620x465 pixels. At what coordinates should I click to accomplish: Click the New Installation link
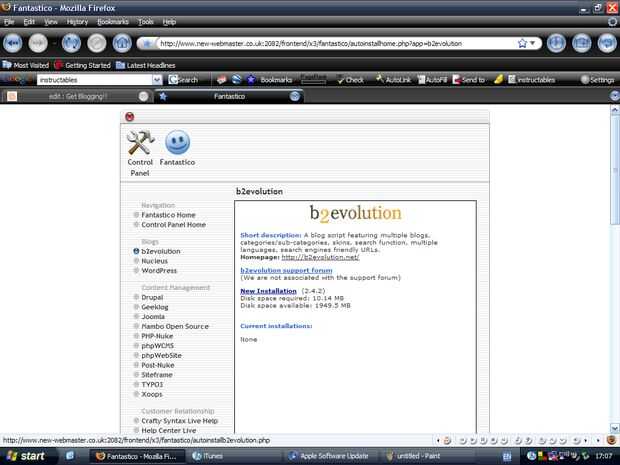[268, 291]
